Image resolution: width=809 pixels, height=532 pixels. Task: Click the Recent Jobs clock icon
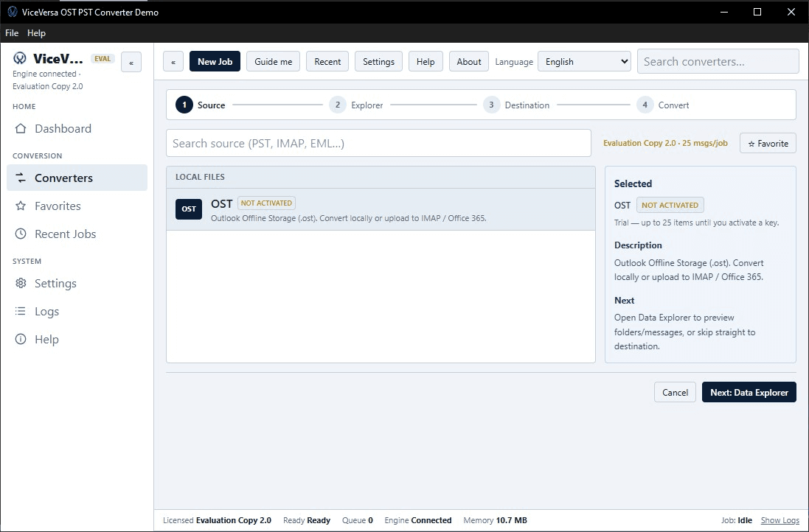click(x=21, y=234)
